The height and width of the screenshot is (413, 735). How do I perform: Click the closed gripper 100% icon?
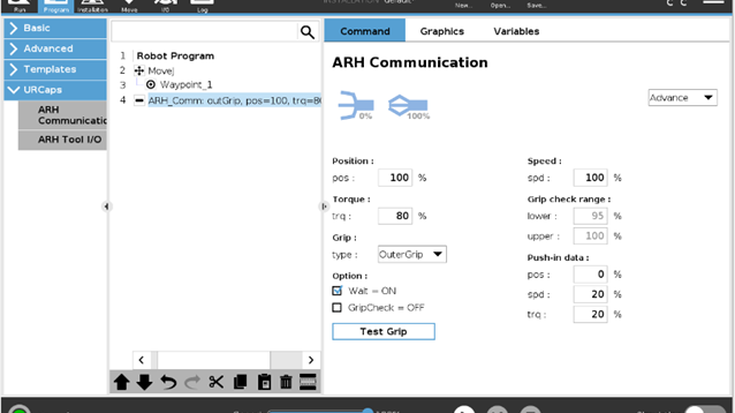pos(408,106)
